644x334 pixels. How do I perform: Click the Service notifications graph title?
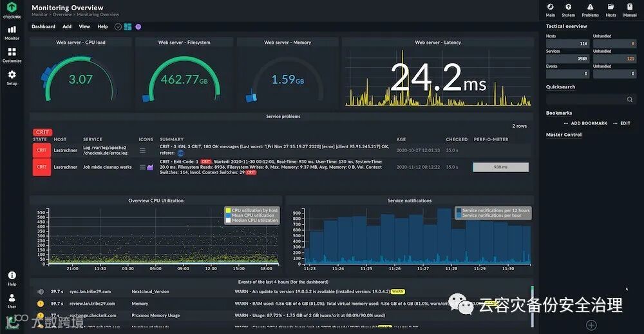pos(410,201)
